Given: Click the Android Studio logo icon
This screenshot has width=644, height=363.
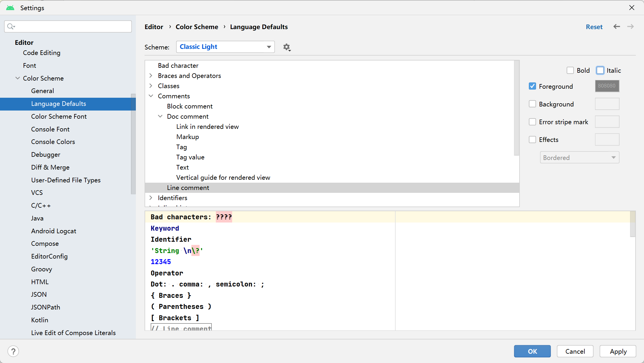Looking at the screenshot, I should click(10, 8).
